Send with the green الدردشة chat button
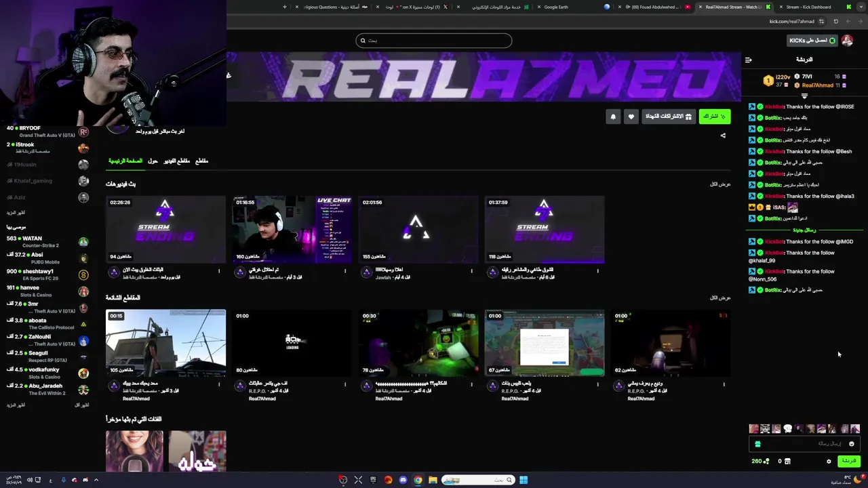The image size is (868, 488). pos(848,461)
